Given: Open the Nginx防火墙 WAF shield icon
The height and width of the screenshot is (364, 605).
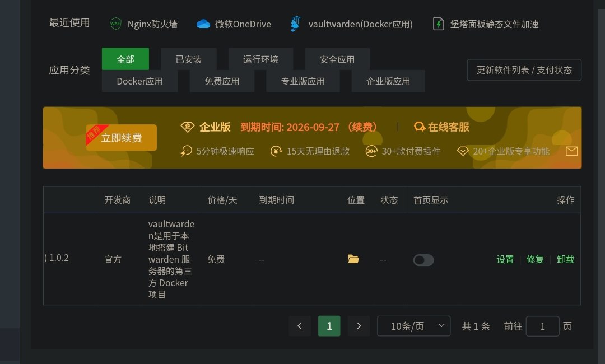Looking at the screenshot, I should 115,24.
